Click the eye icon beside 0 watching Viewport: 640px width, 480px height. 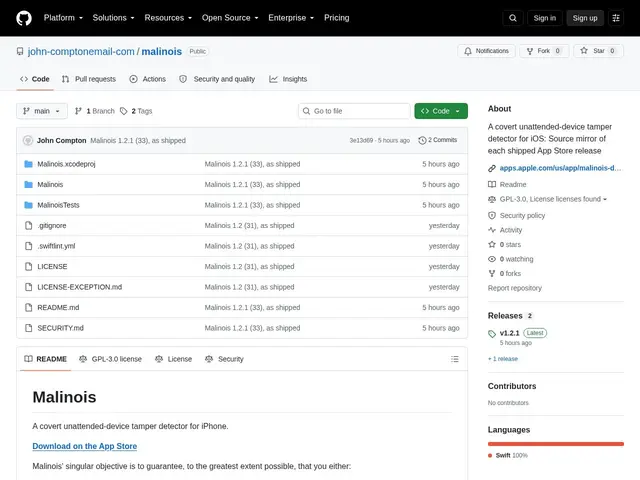(492, 259)
